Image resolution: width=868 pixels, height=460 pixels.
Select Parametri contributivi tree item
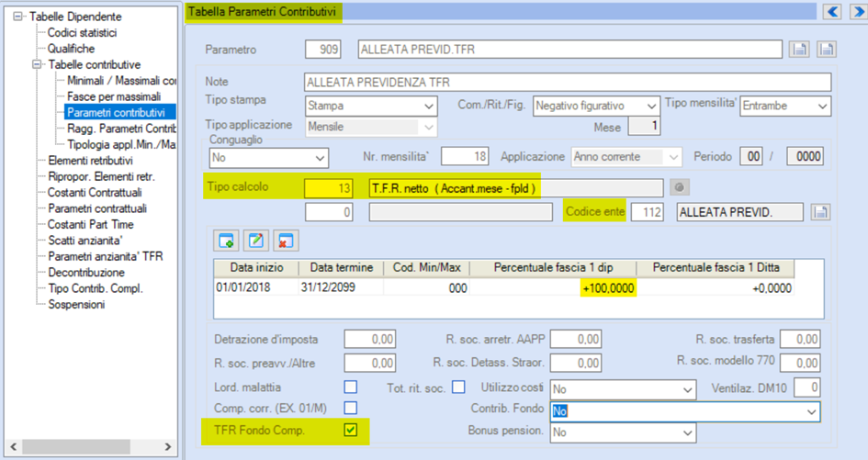coord(120,112)
